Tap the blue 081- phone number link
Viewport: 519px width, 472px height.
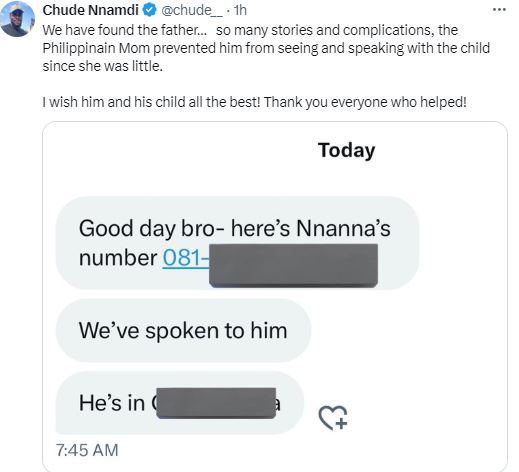186,258
